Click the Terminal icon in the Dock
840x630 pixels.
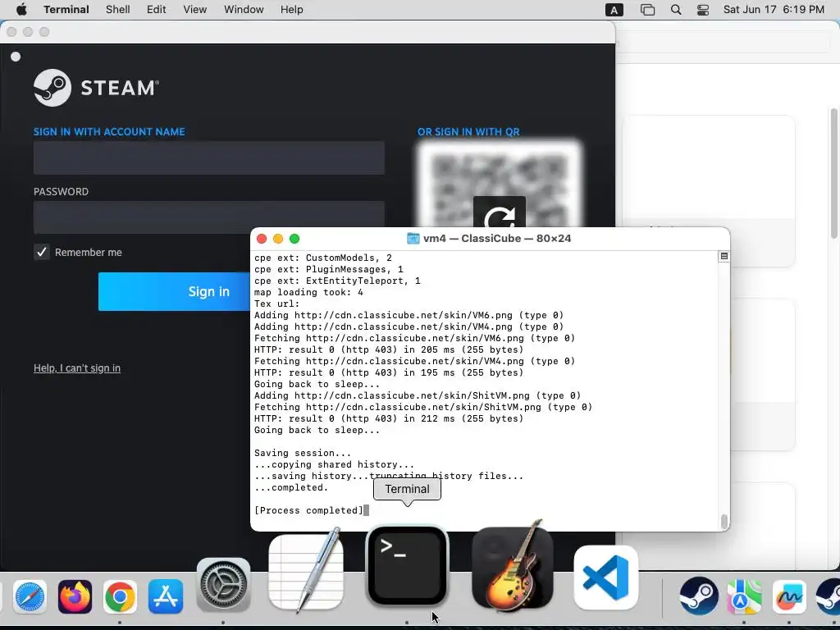click(x=407, y=566)
